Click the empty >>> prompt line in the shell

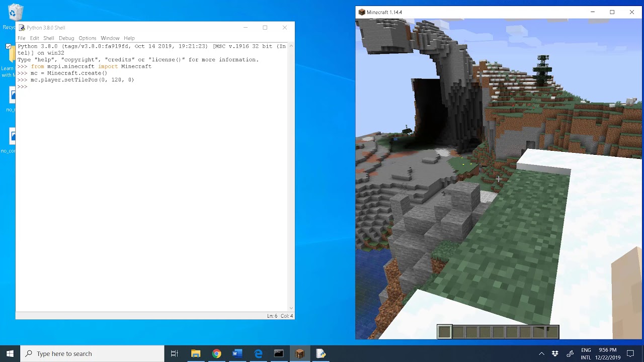click(23, 87)
